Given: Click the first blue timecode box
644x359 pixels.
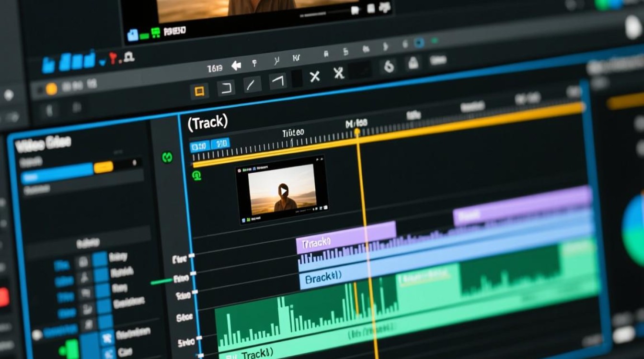Looking at the screenshot, I should 199,146.
